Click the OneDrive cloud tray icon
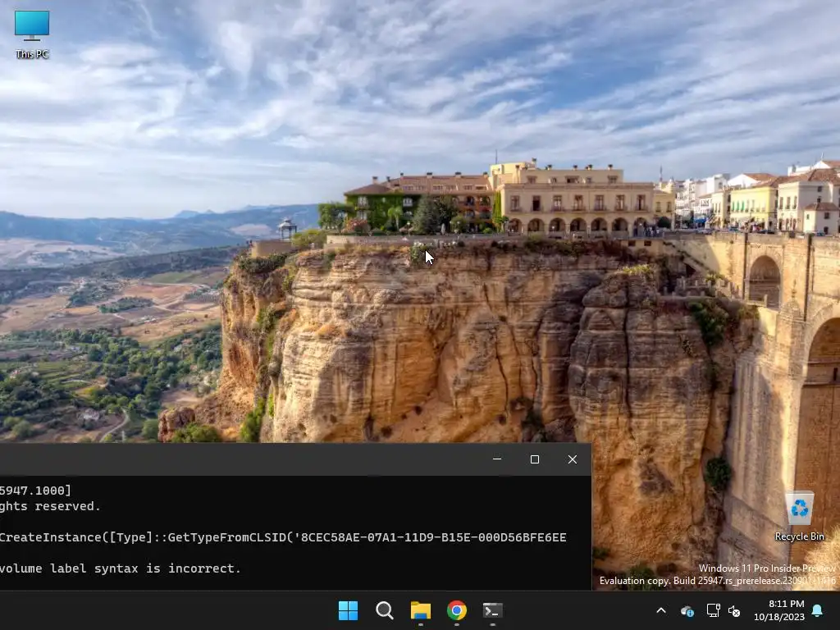840x630 pixels. [x=687, y=610]
